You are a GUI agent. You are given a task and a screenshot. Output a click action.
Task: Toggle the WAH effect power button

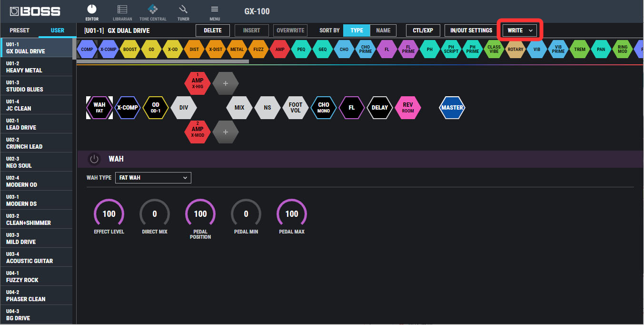[94, 159]
